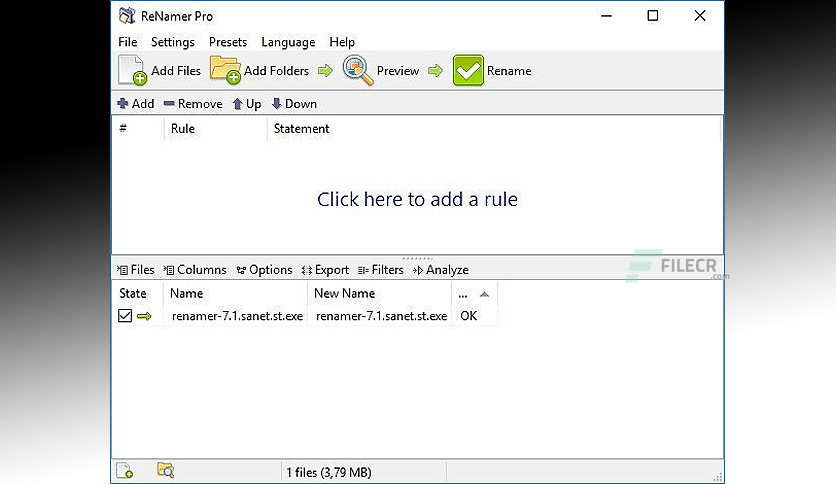The width and height of the screenshot is (836, 484).
Task: Sort files by the State column header
Action: pos(138,293)
